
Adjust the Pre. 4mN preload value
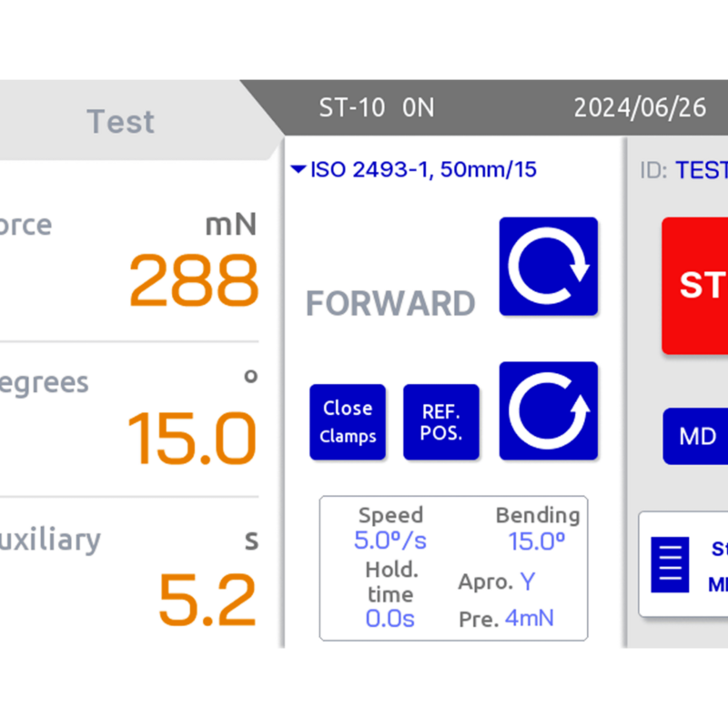[x=530, y=619]
